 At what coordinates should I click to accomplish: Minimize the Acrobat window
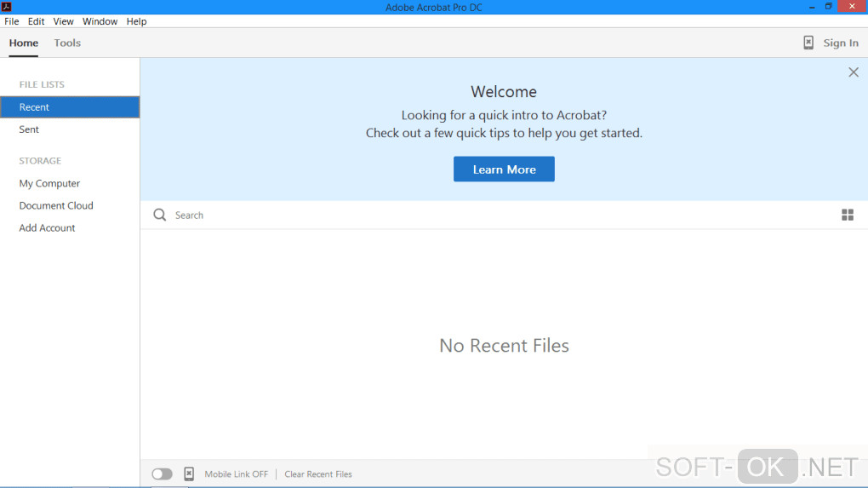point(812,7)
